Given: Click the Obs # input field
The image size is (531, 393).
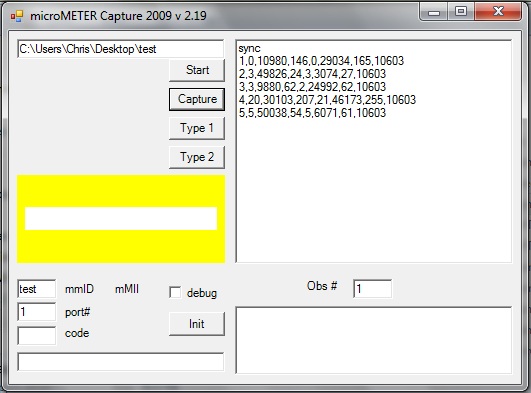Looking at the screenshot, I should coord(373,289).
